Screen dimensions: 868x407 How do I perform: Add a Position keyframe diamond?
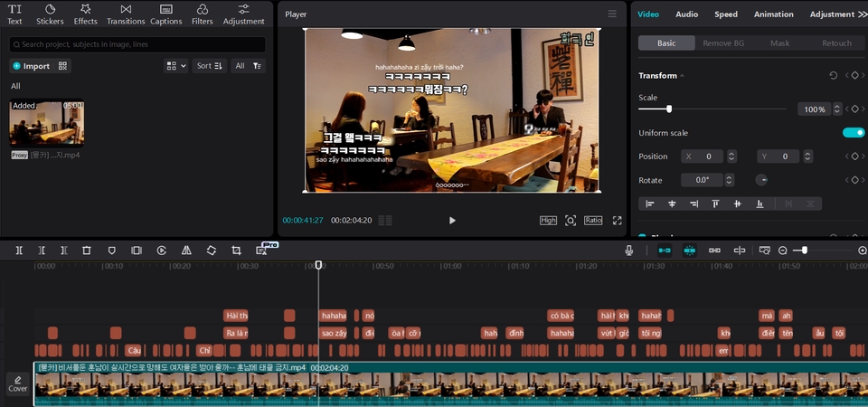click(x=854, y=156)
